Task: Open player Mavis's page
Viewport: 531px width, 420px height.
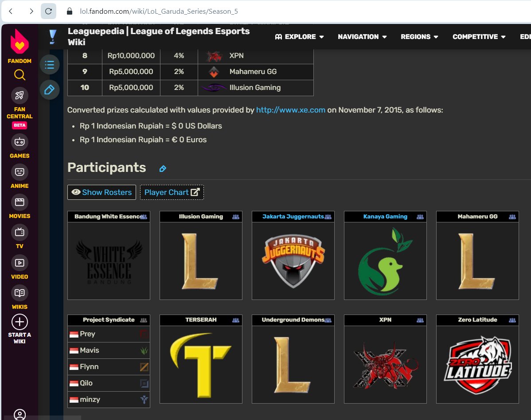Action: point(90,350)
